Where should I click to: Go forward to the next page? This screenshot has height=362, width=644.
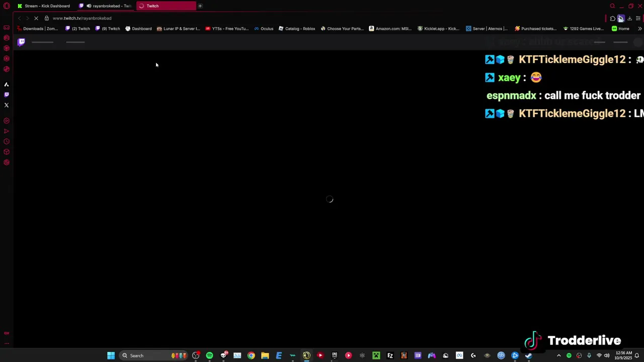pos(28,18)
